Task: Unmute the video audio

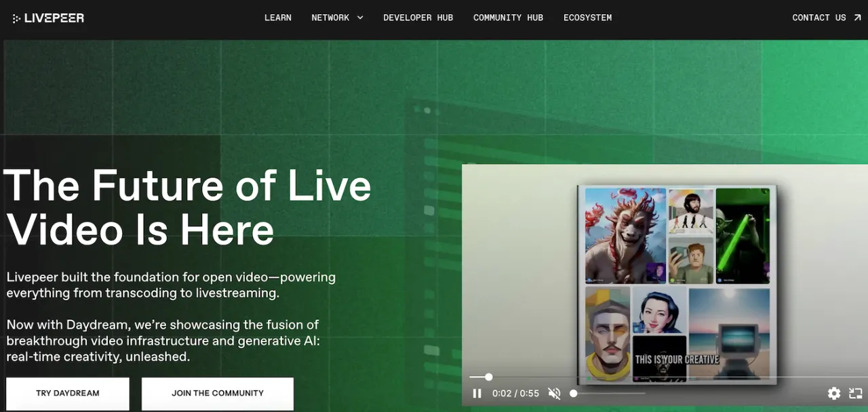Action: click(554, 394)
